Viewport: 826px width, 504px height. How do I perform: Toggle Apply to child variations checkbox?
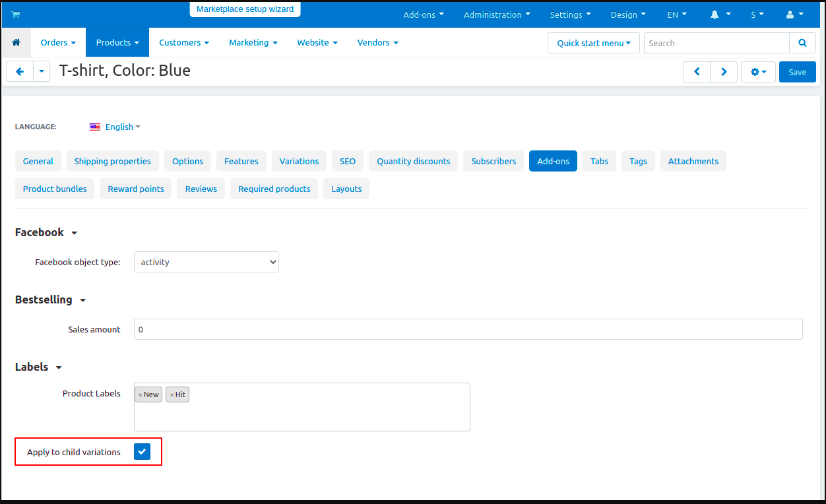(142, 452)
